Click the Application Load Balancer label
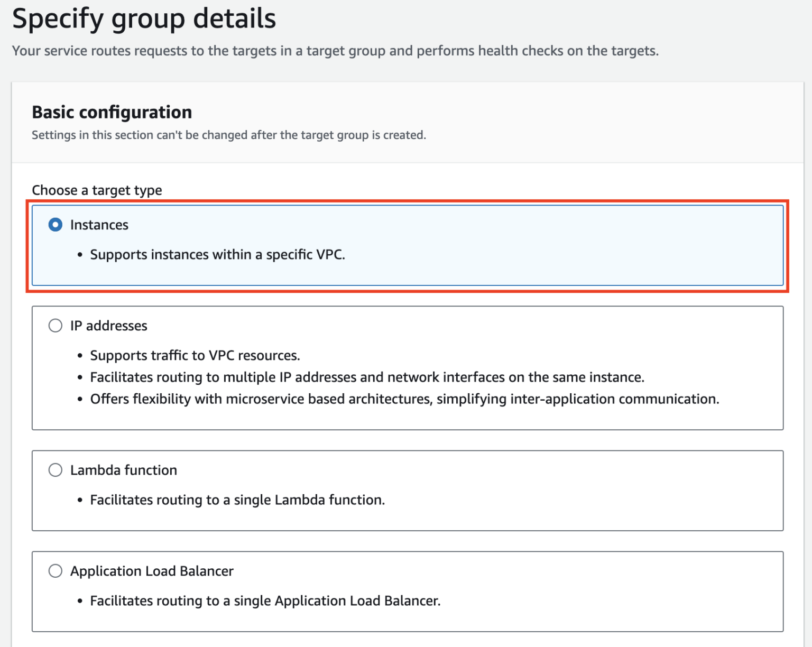 152,571
